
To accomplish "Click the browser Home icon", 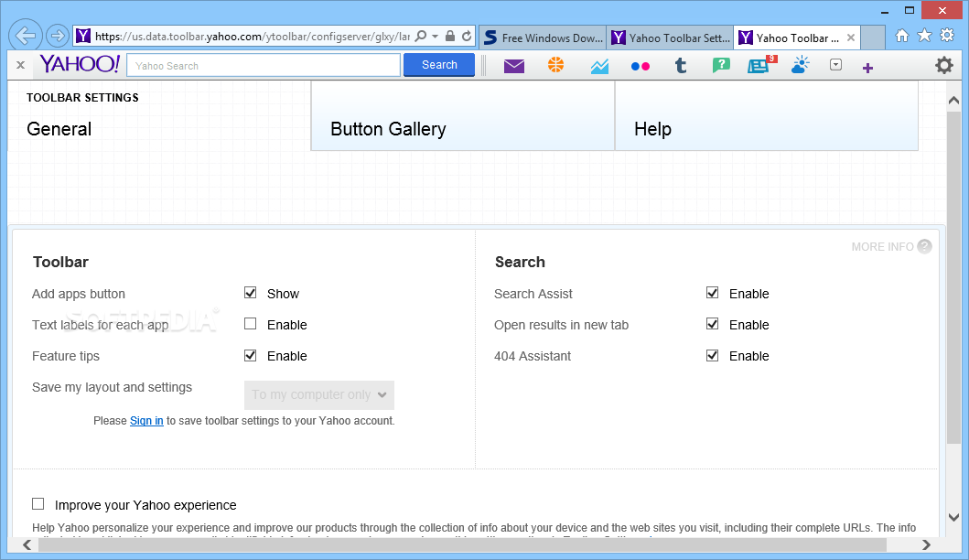I will (x=902, y=36).
